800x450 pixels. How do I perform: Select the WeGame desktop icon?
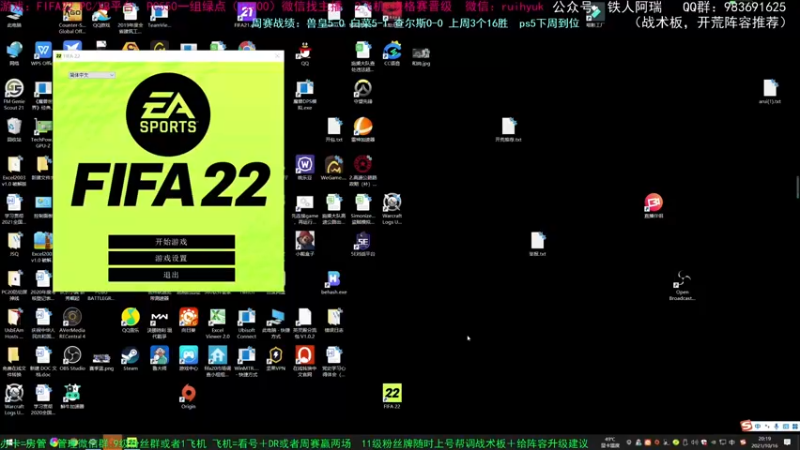pos(334,166)
